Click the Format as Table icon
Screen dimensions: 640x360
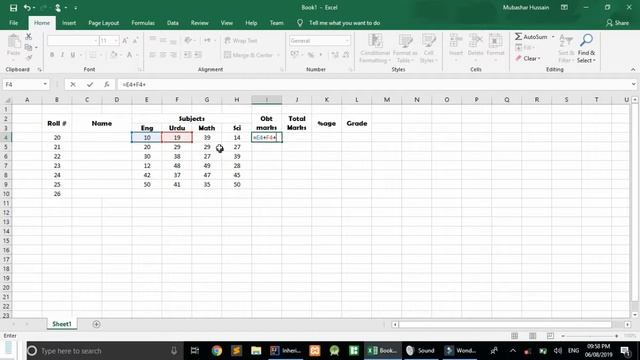[405, 41]
